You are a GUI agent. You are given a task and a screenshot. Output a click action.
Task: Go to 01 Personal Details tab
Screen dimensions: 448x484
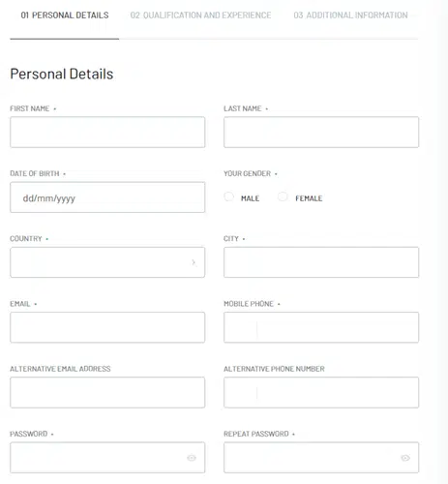pyautogui.click(x=65, y=15)
